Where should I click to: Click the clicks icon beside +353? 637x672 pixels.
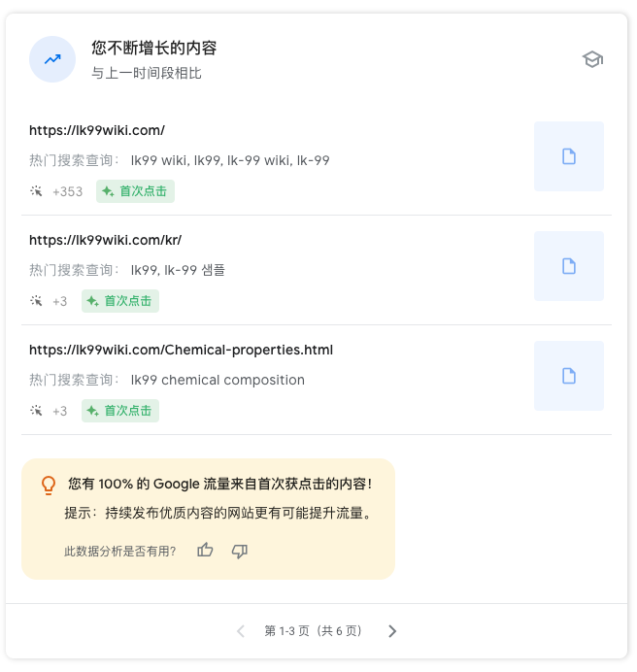[x=36, y=191]
